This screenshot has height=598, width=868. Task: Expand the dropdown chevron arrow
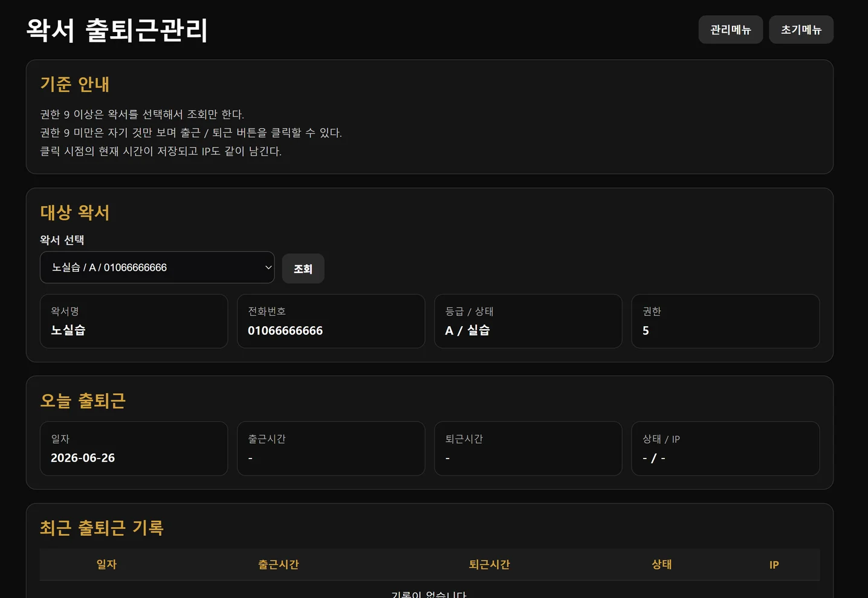268,268
